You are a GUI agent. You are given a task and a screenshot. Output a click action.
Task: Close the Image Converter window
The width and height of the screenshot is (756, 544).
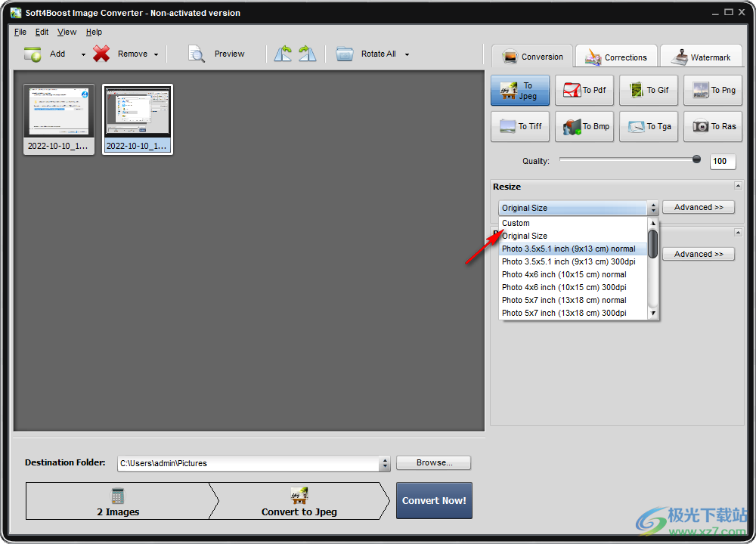[x=742, y=12]
